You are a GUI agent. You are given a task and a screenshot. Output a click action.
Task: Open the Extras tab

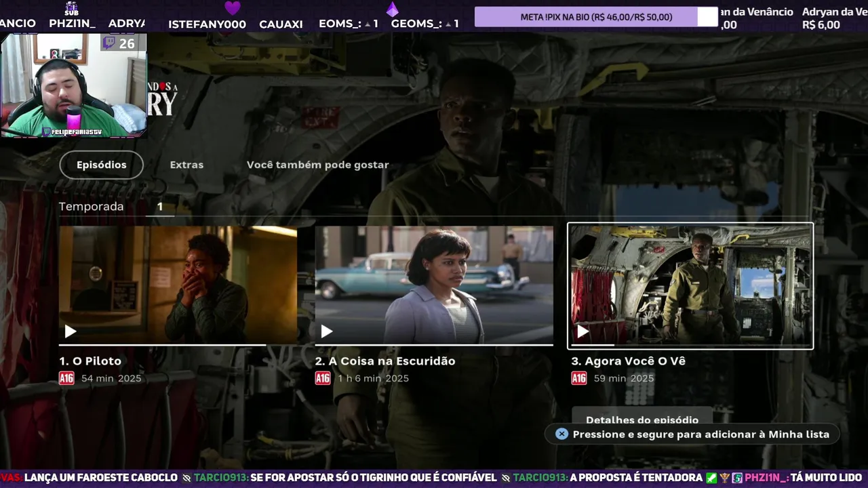pos(186,165)
